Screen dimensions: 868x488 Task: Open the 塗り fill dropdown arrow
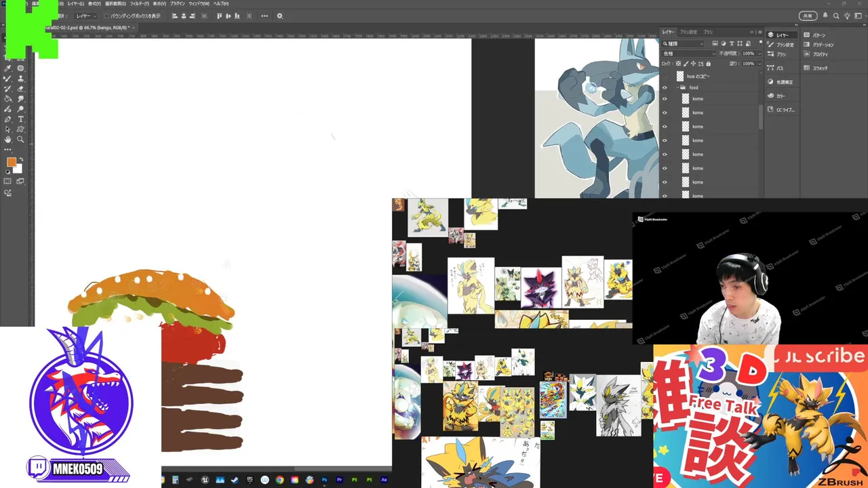[759, 64]
